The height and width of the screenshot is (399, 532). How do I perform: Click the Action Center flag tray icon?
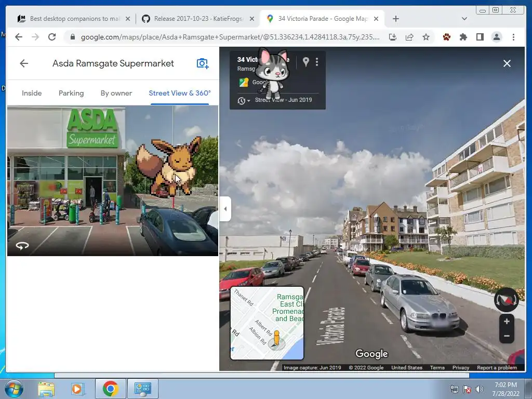(467, 389)
